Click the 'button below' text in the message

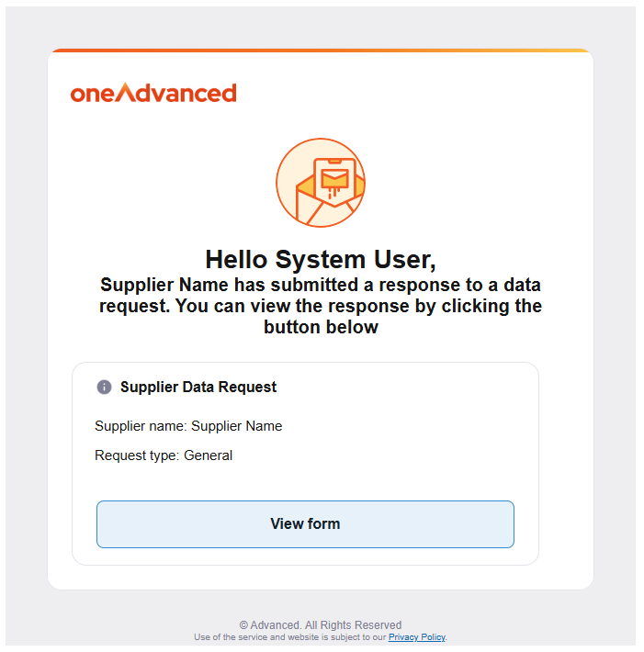pos(321,327)
